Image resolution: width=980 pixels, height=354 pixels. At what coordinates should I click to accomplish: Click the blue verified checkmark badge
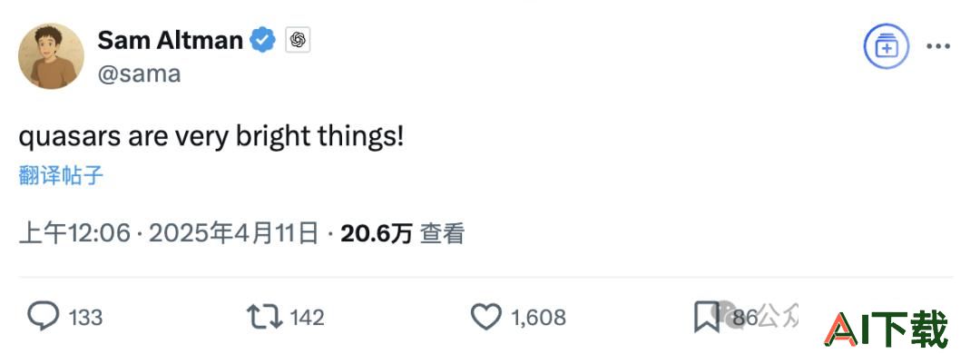click(263, 41)
